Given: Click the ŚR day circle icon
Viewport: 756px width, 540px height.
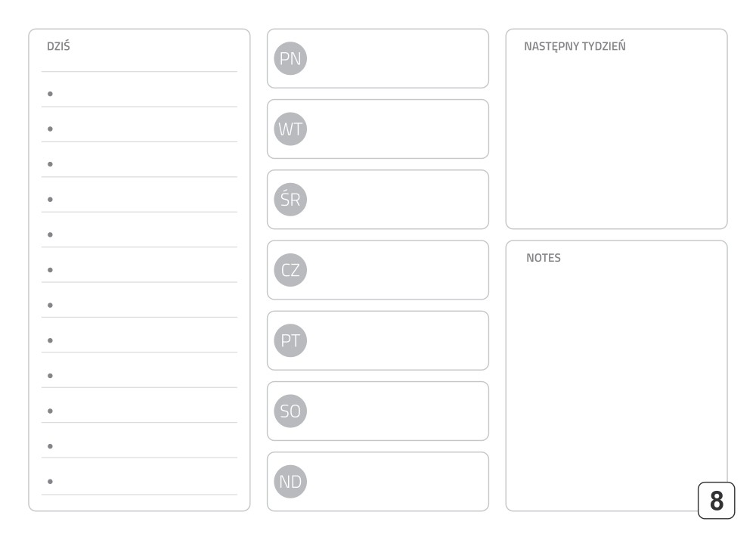Looking at the screenshot, I should [290, 200].
